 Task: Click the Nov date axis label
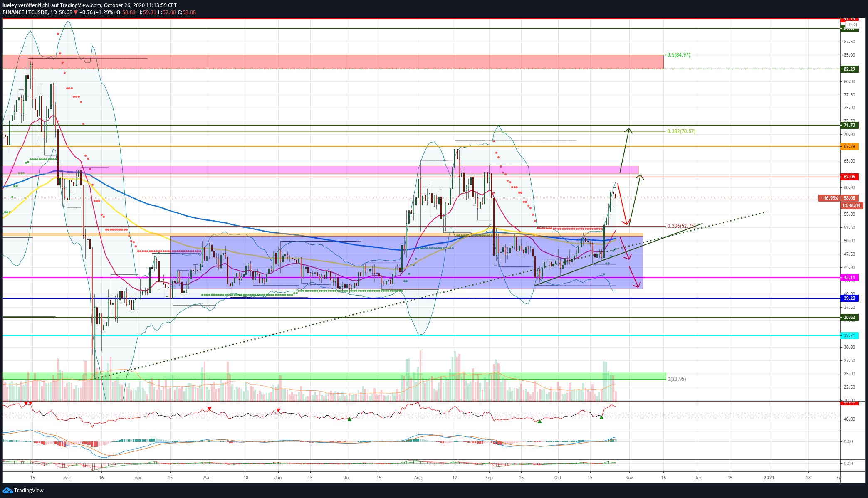click(x=629, y=478)
